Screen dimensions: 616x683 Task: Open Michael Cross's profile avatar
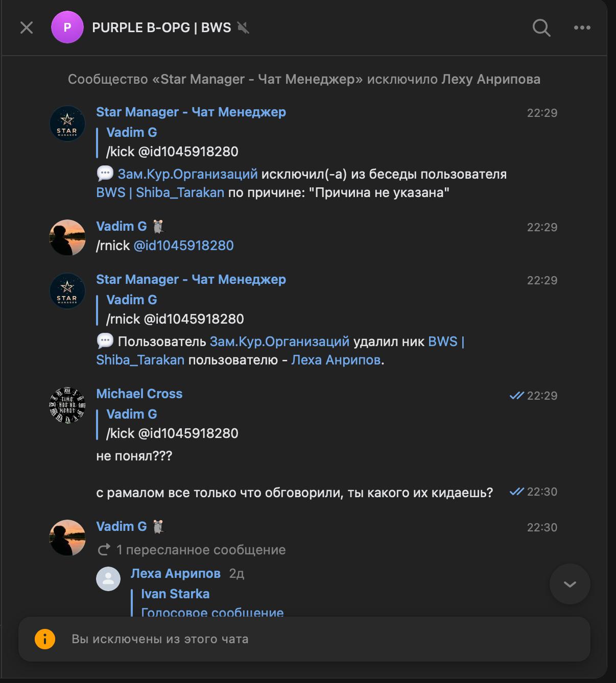pos(67,405)
